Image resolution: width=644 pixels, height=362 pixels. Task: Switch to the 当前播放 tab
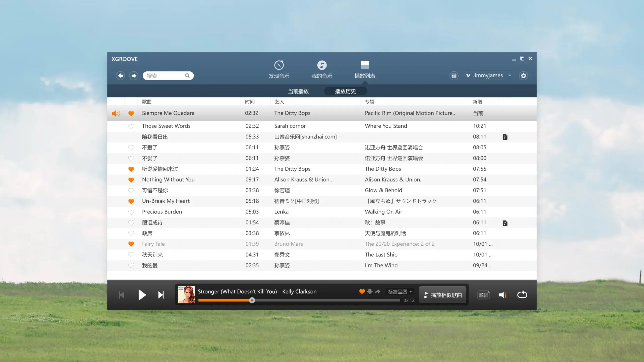[298, 91]
